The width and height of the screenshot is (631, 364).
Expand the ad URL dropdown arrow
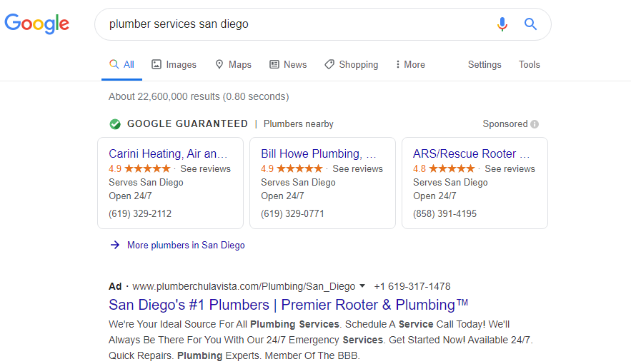click(362, 286)
